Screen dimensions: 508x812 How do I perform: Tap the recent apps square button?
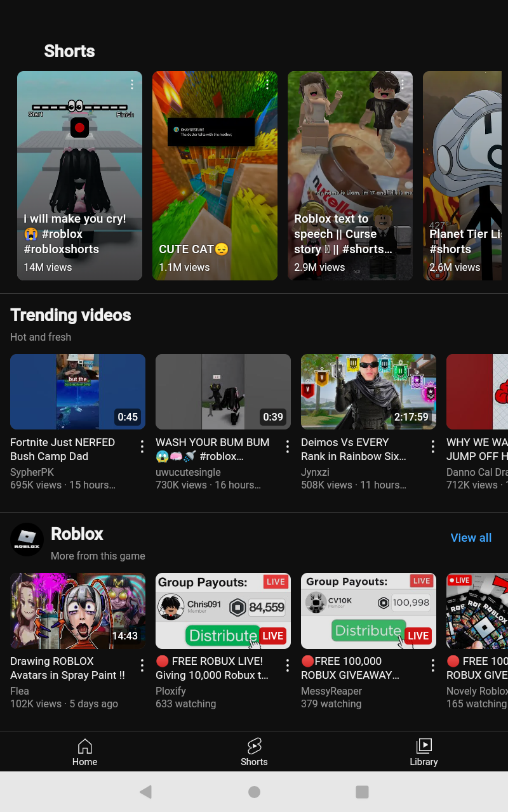(x=362, y=792)
